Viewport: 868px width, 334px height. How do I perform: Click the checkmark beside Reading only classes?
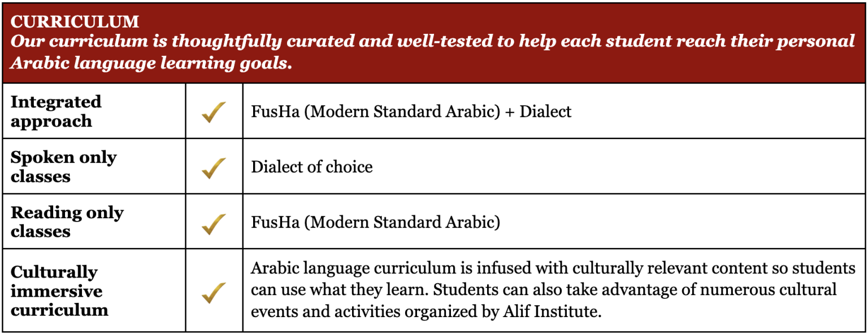point(214,224)
